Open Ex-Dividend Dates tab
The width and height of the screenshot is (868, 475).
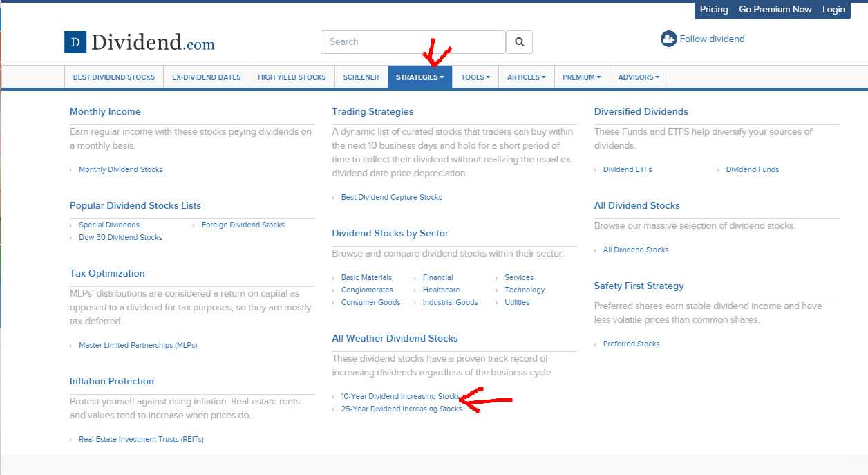pos(207,77)
